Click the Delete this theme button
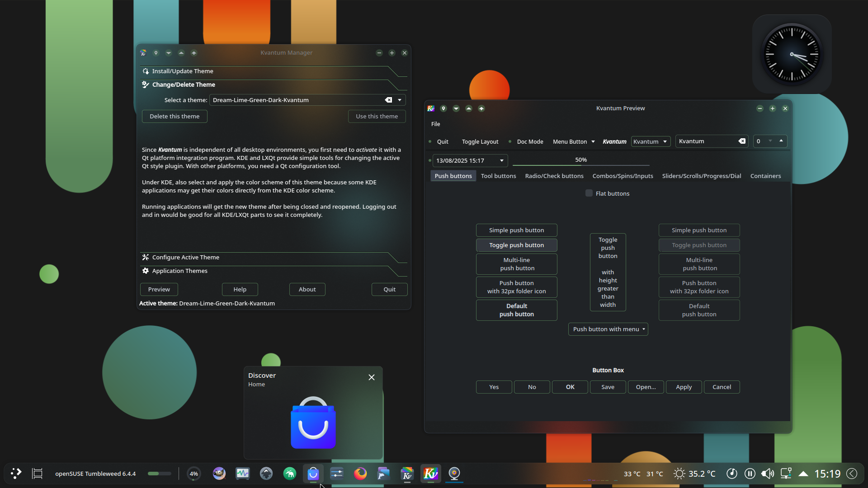The image size is (868, 488). [175, 116]
